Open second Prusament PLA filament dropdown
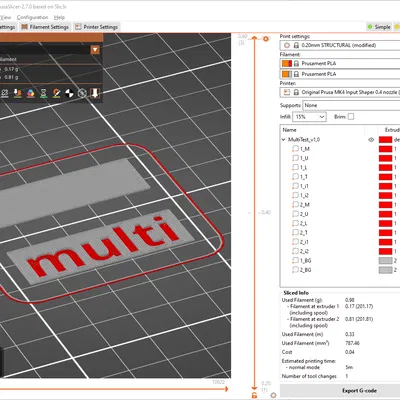 coord(340,74)
